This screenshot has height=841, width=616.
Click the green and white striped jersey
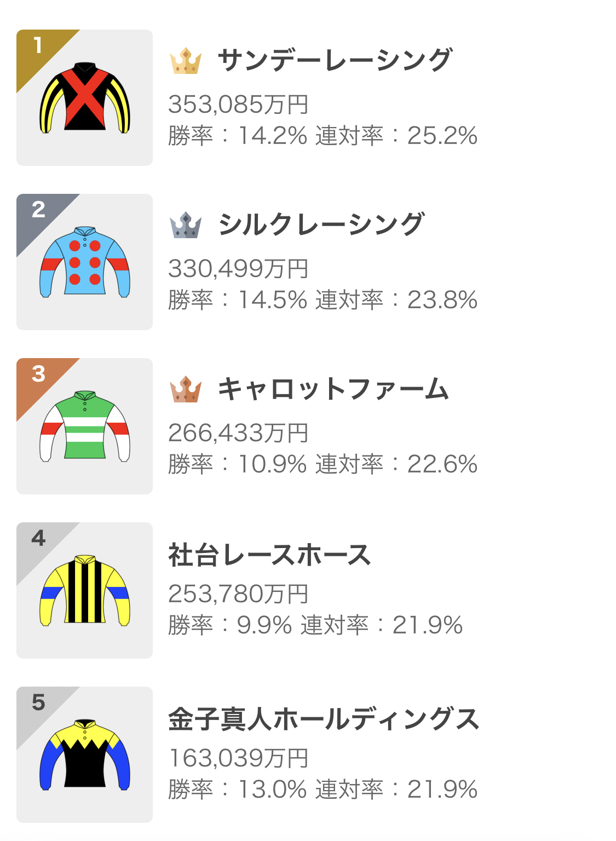point(85,427)
